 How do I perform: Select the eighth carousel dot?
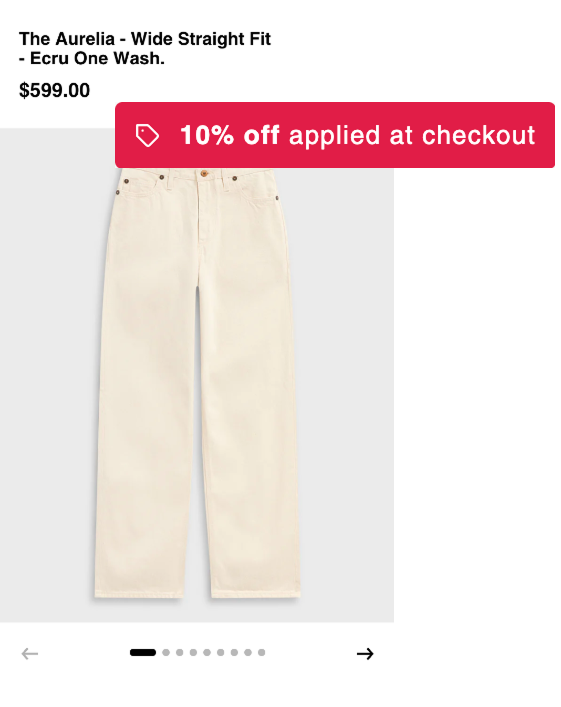(x=248, y=652)
